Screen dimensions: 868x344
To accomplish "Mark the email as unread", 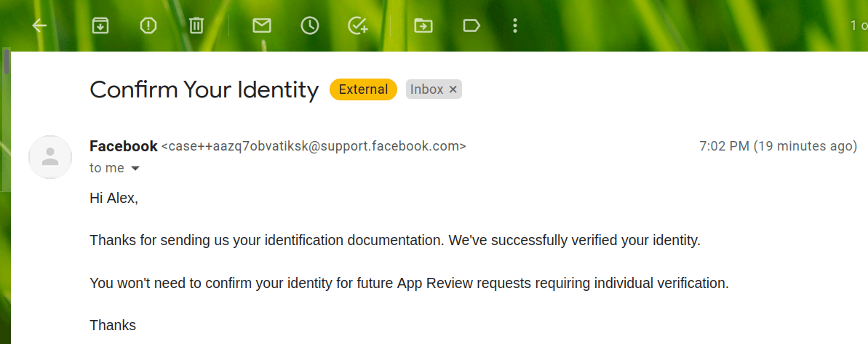I will coord(262,25).
